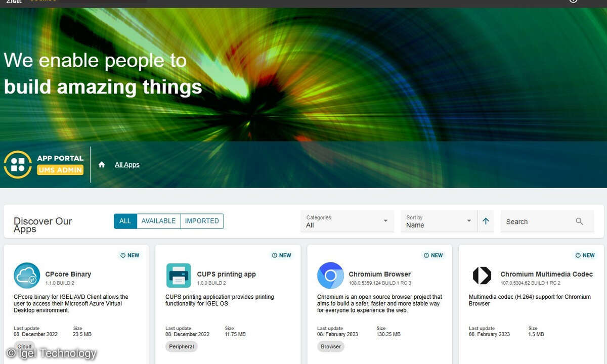Image resolution: width=607 pixels, height=364 pixels.
Task: Toggle sort direction arrow
Action: pyautogui.click(x=486, y=221)
